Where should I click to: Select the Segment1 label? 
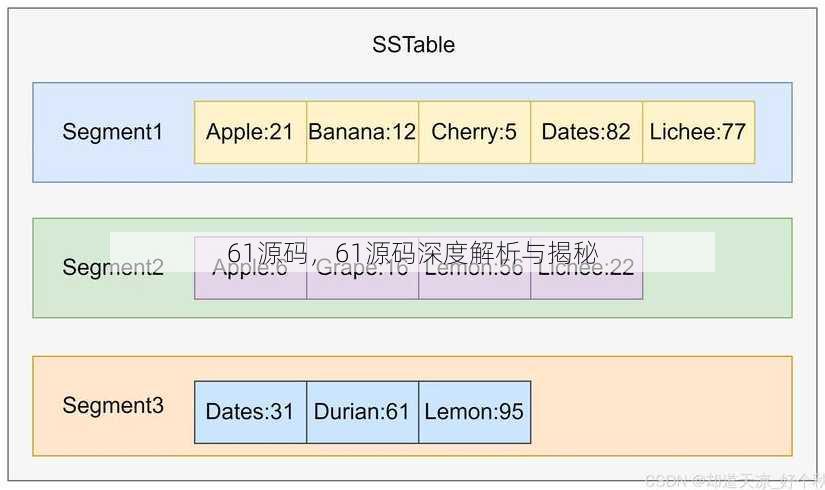pos(113,132)
